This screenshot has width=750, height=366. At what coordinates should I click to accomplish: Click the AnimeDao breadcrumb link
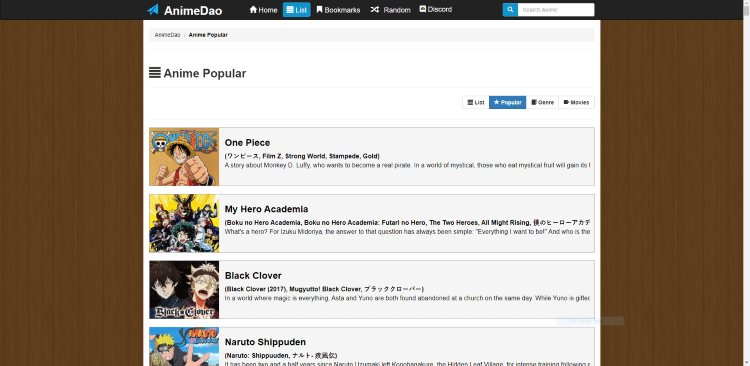[167, 35]
